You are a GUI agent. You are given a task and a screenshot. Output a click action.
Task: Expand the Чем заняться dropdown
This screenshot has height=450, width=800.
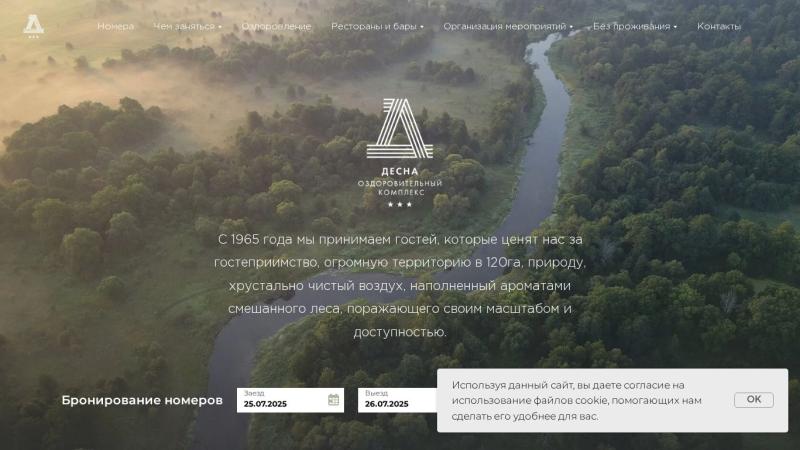pos(187,26)
